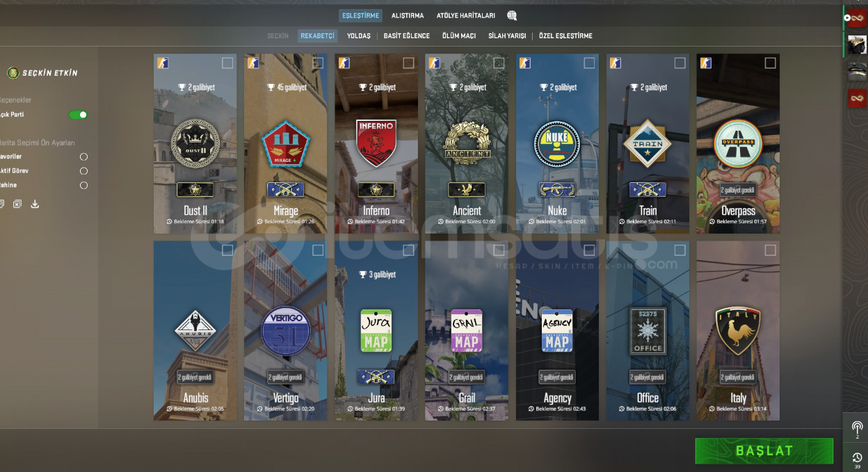The height and width of the screenshot is (472, 868).
Task: Check the Agency map checkbox
Action: 589,250
